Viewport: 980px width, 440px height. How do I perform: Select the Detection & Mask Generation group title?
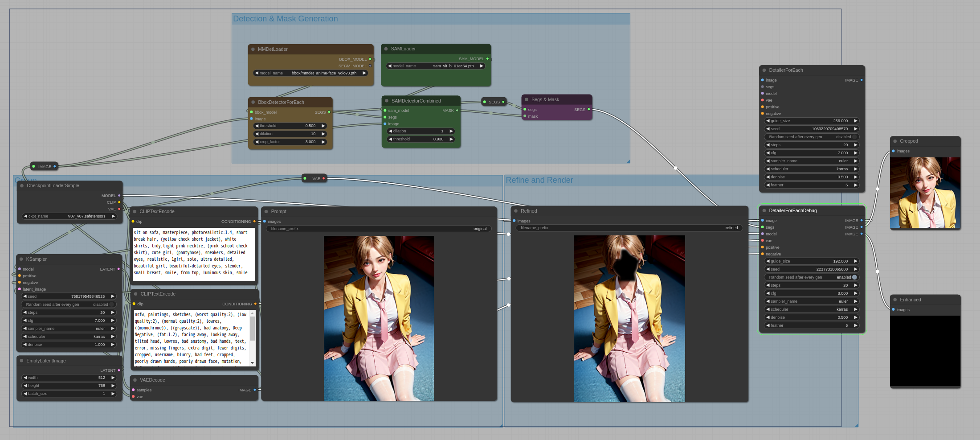tap(285, 19)
